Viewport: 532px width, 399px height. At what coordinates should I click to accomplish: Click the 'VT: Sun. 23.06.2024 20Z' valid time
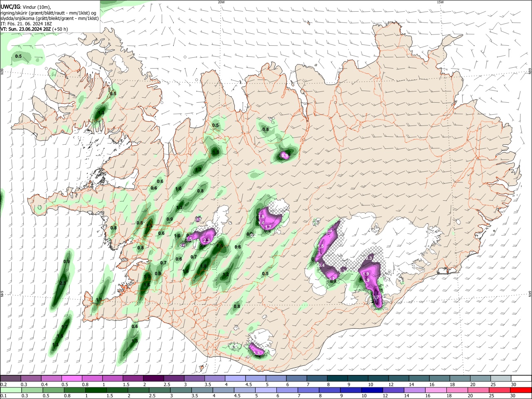tap(26, 29)
